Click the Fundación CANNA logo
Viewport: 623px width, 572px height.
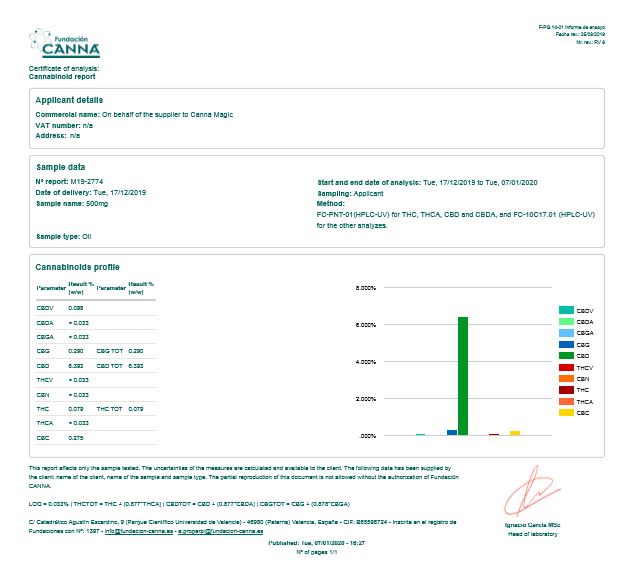[64, 44]
